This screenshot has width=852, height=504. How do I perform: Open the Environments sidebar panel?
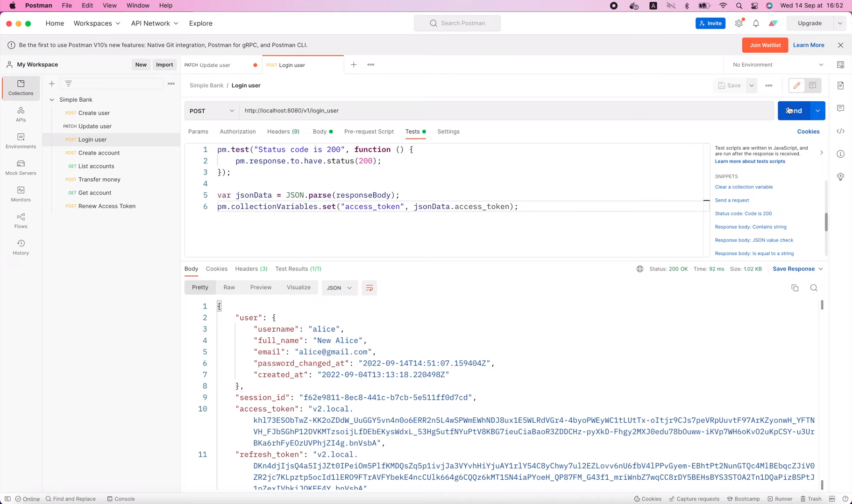(21, 140)
